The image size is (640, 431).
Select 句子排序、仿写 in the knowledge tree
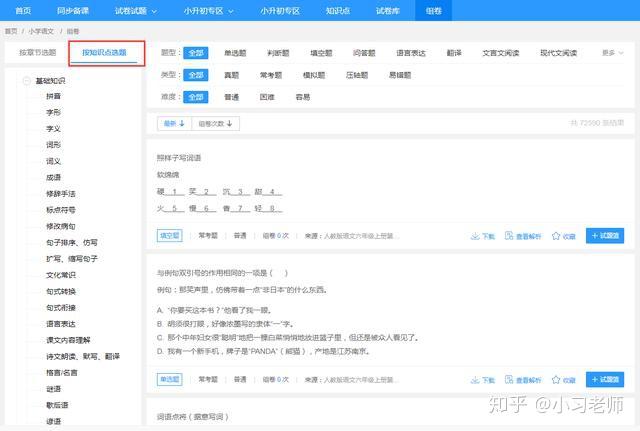click(72, 242)
